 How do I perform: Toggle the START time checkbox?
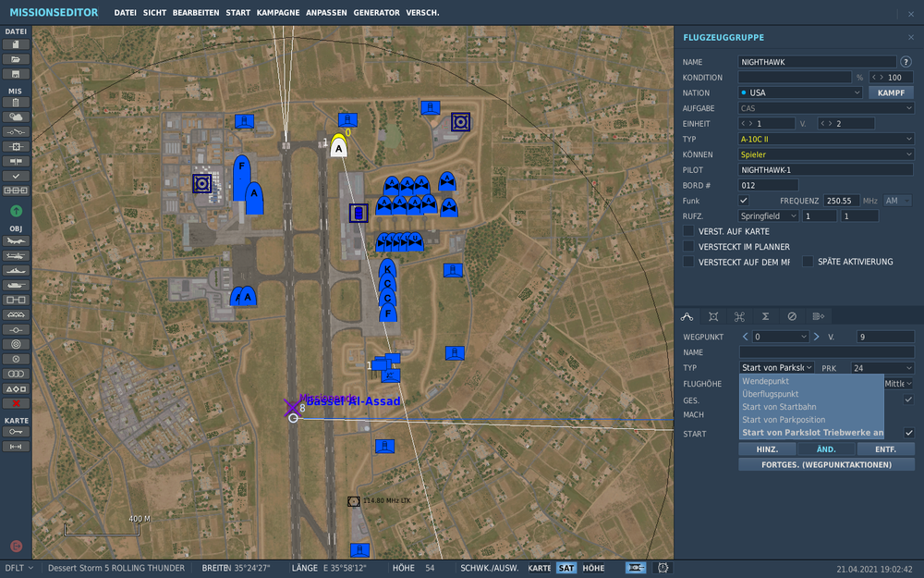908,433
